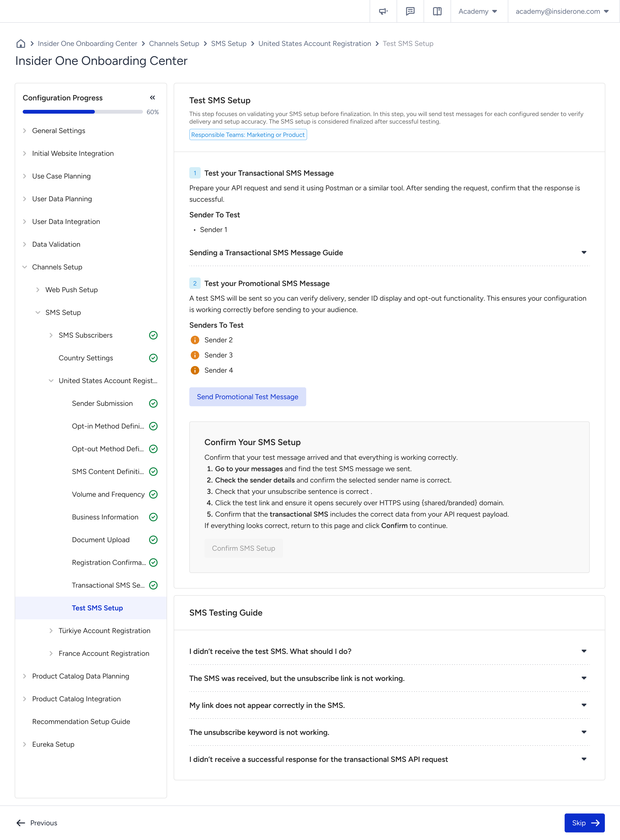Expand Sending a Transactional SMS Message Guide
The height and width of the screenshot is (840, 620).
coord(389,253)
